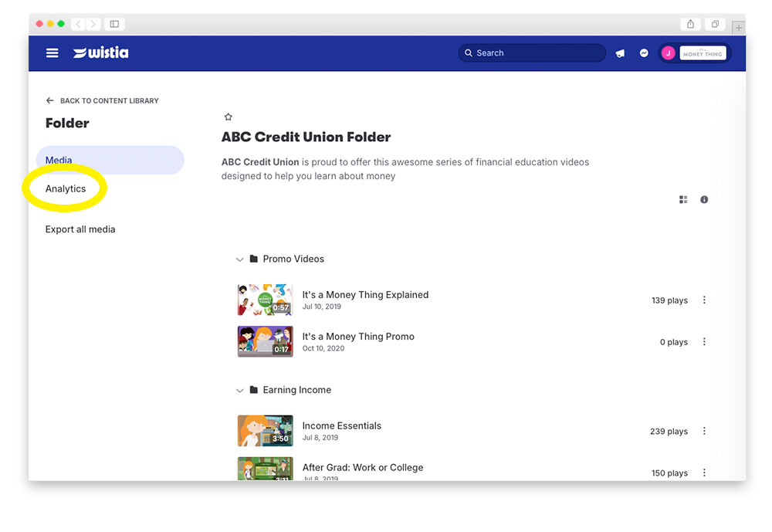Image resolution: width=772 pixels, height=532 pixels.
Task: Open Income Essentials video title
Action: [x=342, y=425]
